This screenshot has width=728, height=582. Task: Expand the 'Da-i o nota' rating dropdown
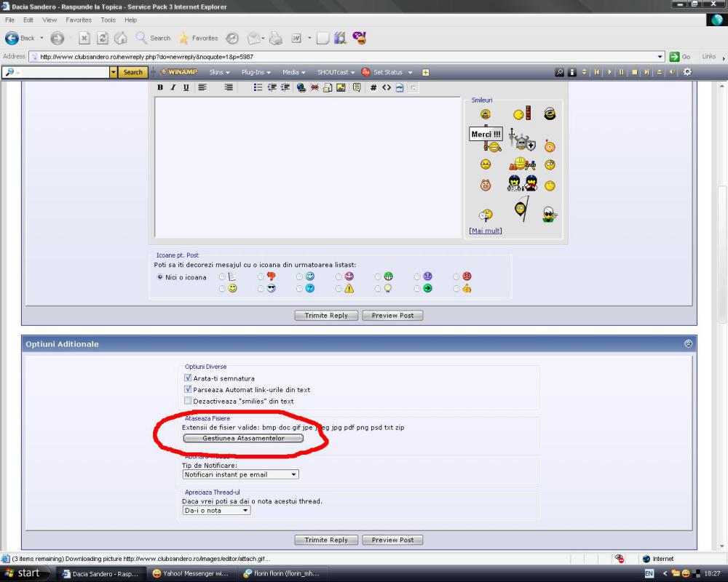click(x=216, y=511)
